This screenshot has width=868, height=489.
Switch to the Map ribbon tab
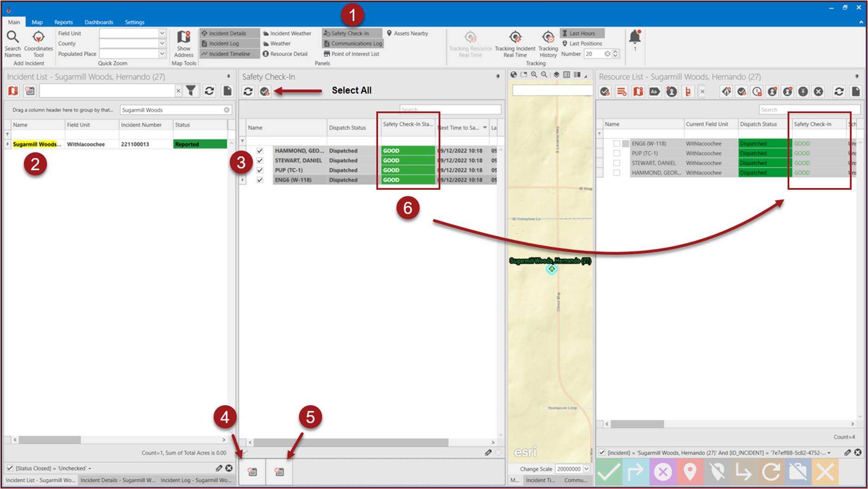[37, 22]
